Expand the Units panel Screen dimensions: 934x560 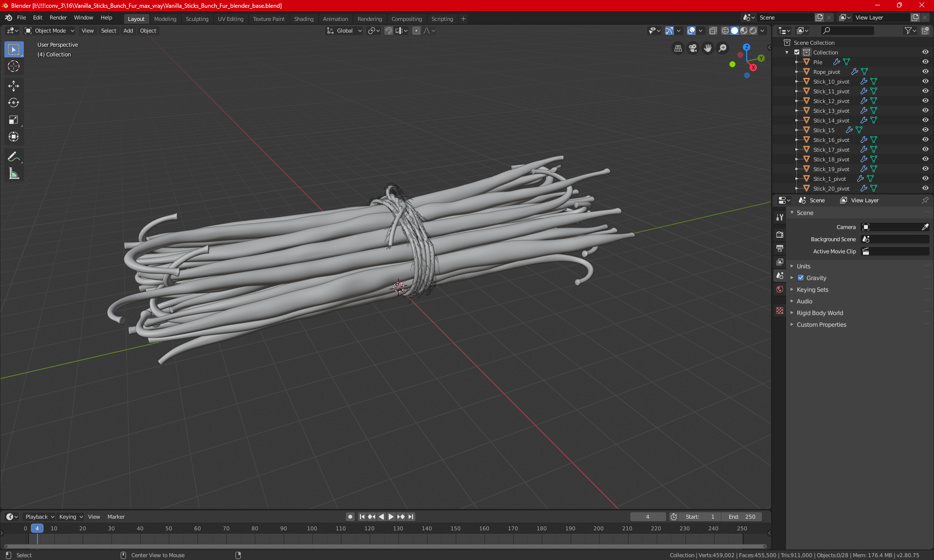coord(803,266)
